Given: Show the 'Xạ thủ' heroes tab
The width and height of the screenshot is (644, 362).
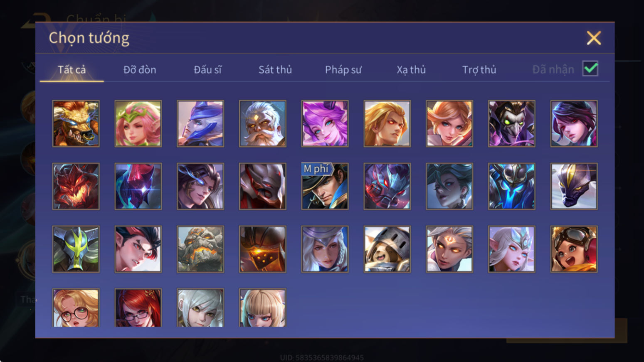Looking at the screenshot, I should click(x=411, y=69).
